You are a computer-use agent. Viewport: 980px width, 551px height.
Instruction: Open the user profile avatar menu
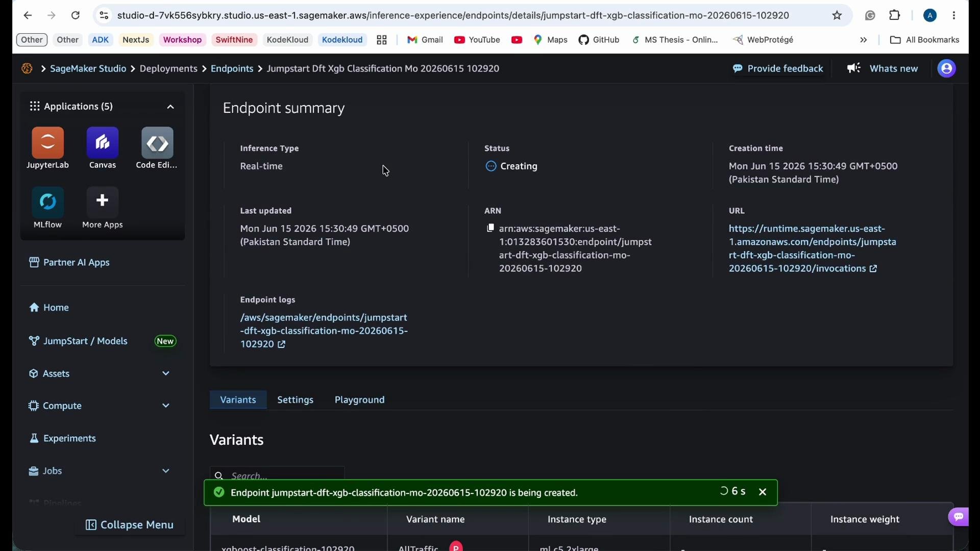(x=946, y=68)
